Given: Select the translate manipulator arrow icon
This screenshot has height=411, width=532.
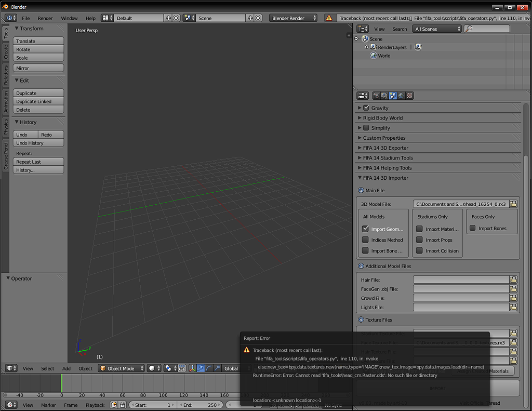Looking at the screenshot, I should coord(201,368).
